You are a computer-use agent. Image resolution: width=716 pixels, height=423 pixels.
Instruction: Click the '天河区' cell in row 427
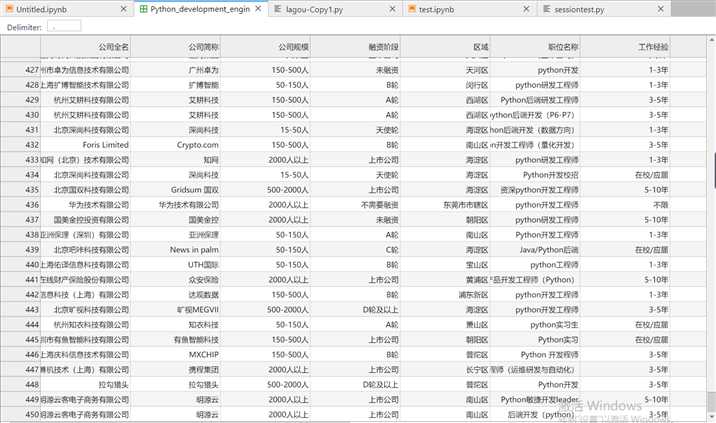point(445,70)
